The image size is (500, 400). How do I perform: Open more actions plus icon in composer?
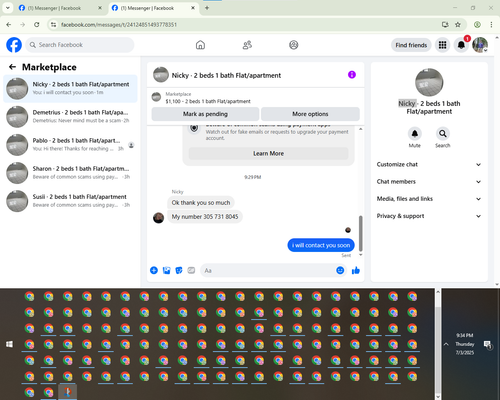[154, 270]
